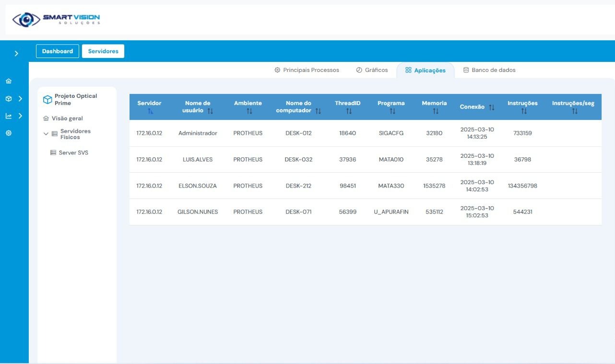This screenshot has width=615, height=364.
Task: Sort by Memoria using its arrows icon
Action: pos(435,111)
